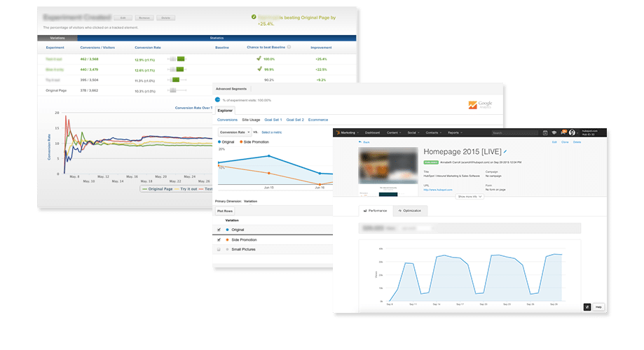
Task: Click the Original Page row label
Action: (x=56, y=90)
